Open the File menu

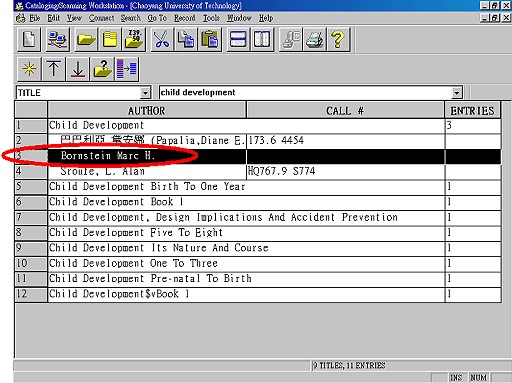click(35, 18)
